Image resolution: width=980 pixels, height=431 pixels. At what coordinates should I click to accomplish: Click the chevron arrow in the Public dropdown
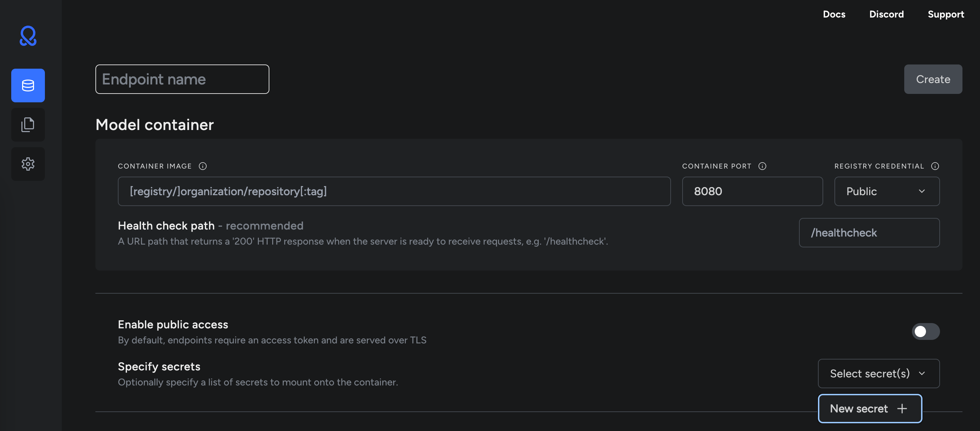(921, 191)
